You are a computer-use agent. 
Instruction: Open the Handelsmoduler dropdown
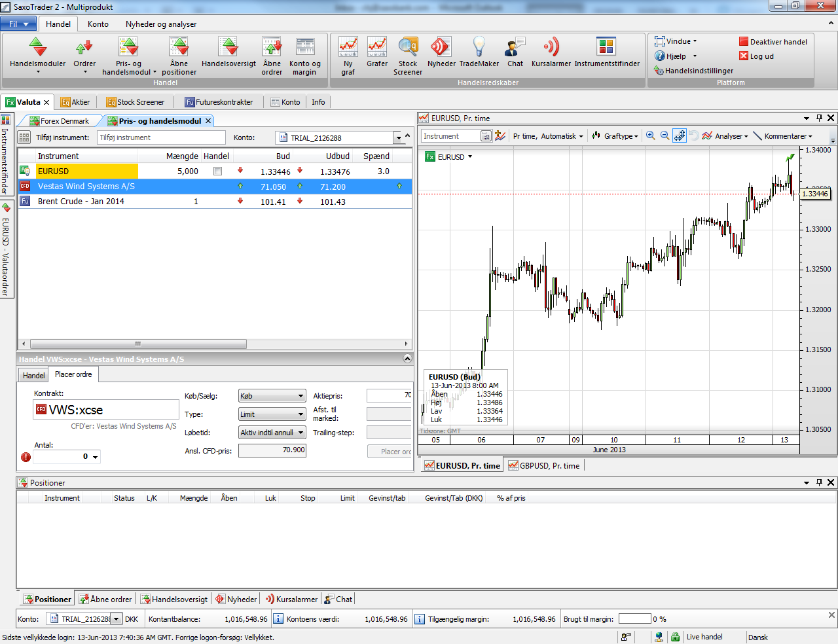(38, 56)
